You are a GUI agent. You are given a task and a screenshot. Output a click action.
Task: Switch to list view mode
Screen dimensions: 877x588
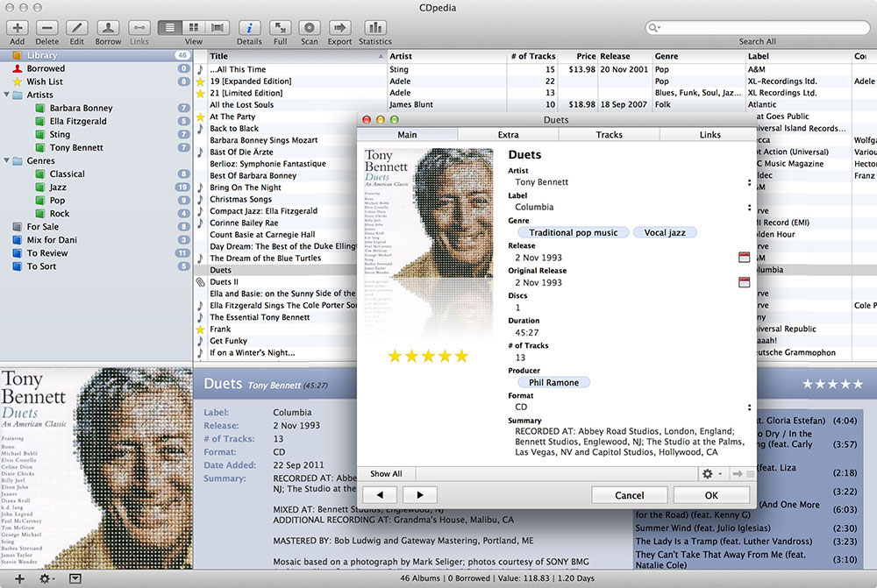pyautogui.click(x=170, y=28)
